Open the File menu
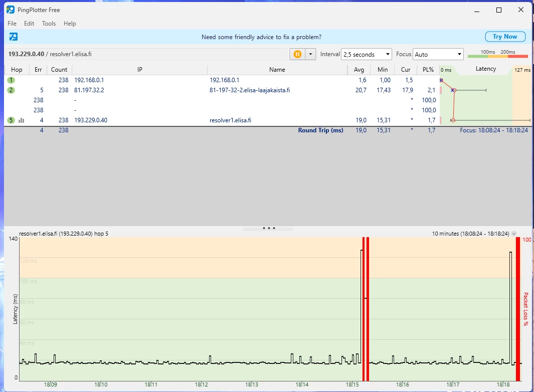This screenshot has height=392, width=534. 12,24
